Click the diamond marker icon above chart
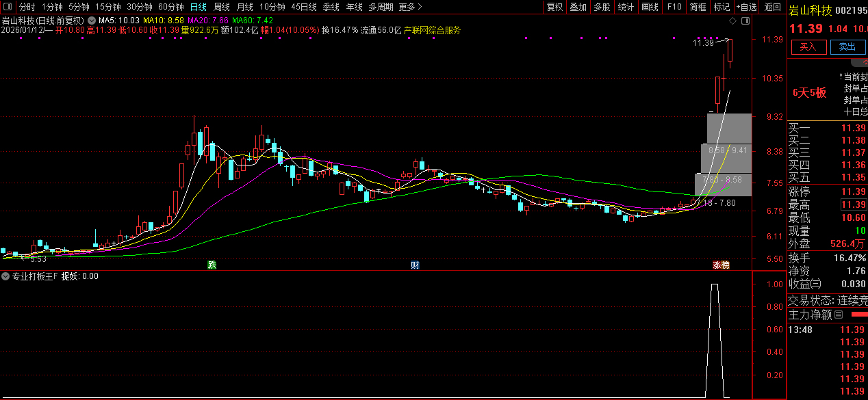The height and width of the screenshot is (400, 868). point(733,21)
